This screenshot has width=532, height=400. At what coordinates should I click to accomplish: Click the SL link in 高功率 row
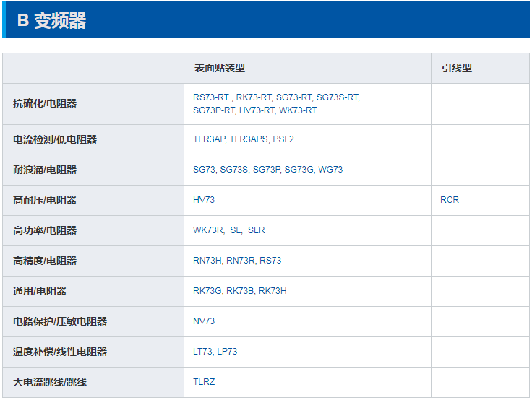[x=235, y=230]
